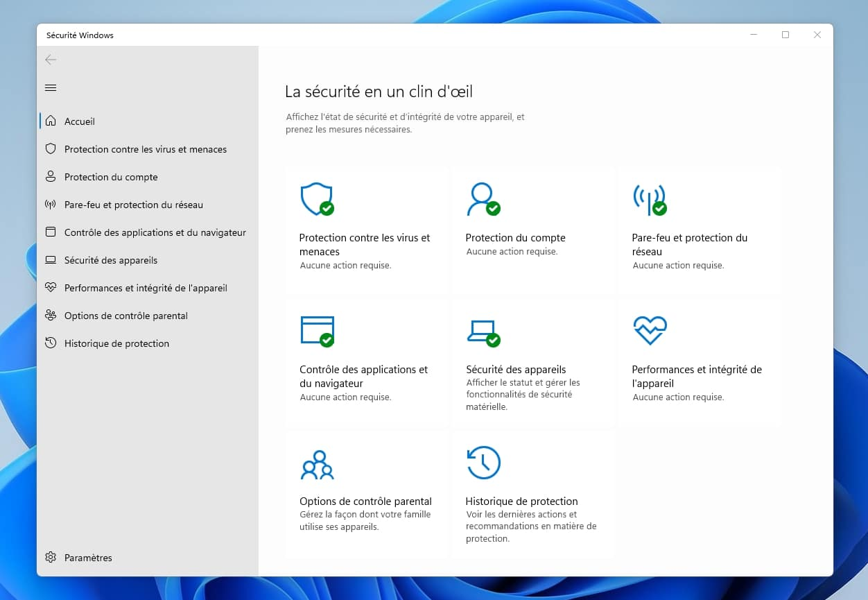
Task: Open the Protection du compte tile title
Action: pos(516,237)
